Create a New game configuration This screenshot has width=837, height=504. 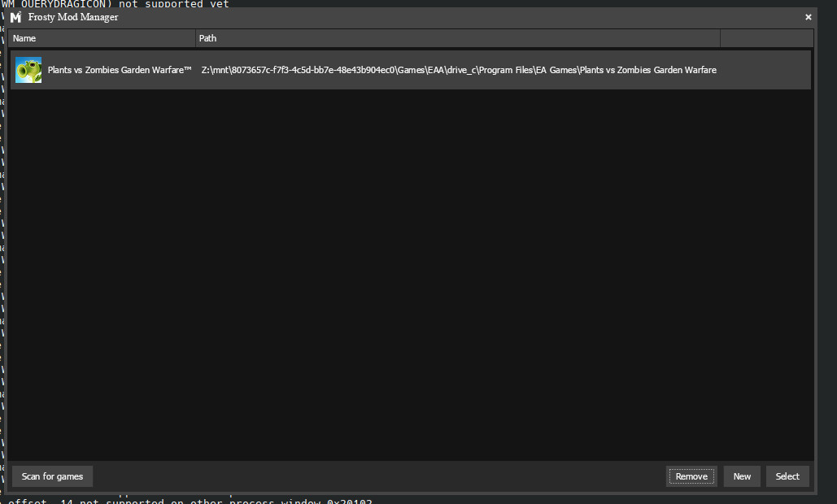[x=742, y=476]
